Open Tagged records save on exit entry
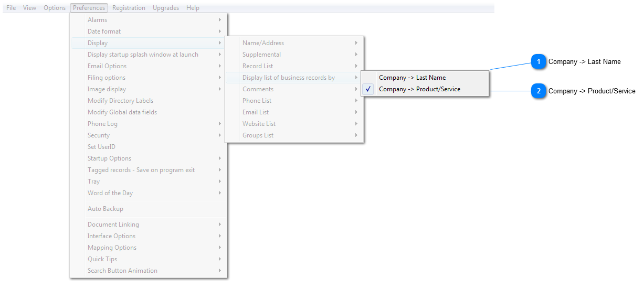This screenshot has width=644, height=288. [149, 170]
